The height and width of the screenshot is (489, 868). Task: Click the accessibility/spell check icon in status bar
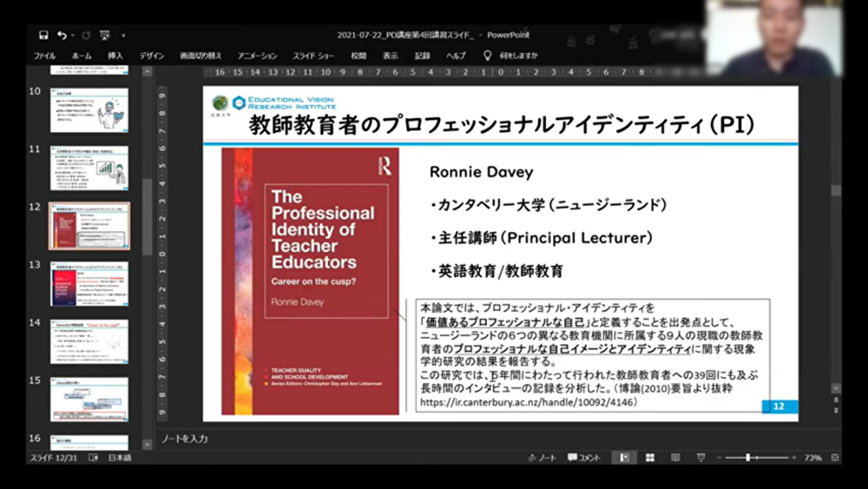94,458
